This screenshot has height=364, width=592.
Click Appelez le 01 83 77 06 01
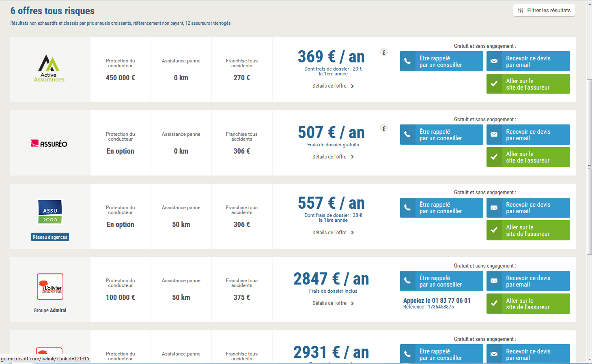click(x=437, y=300)
